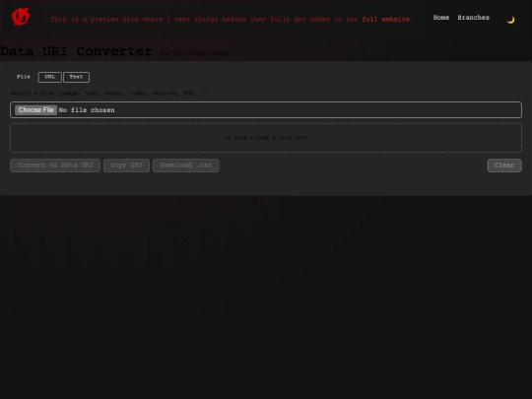Click the Clear button
The width and height of the screenshot is (532, 399).
(504, 166)
